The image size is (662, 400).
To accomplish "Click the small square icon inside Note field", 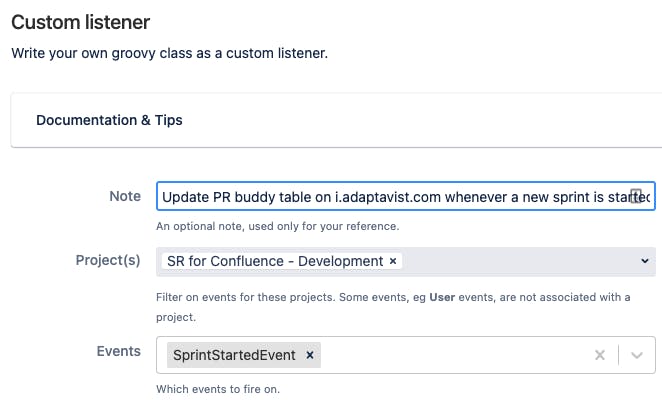I will (636, 196).
